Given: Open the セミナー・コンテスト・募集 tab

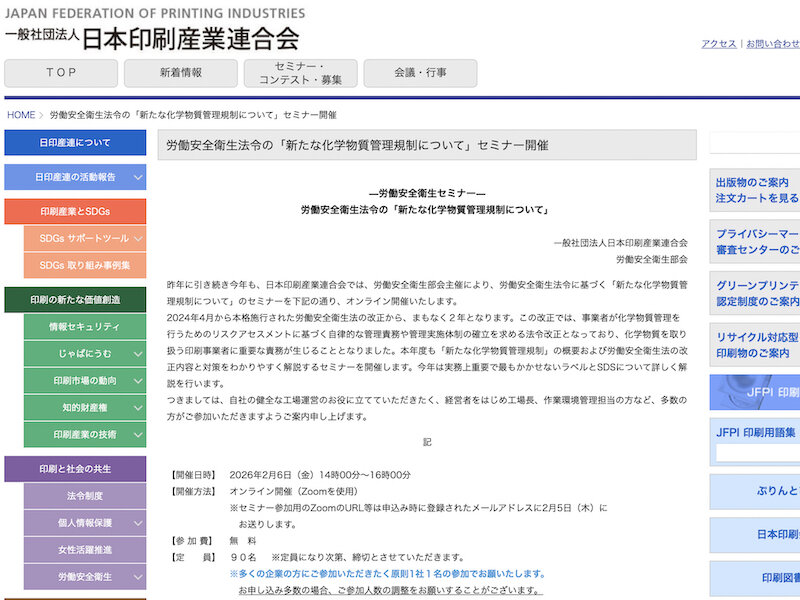Looking at the screenshot, I should point(300,73).
